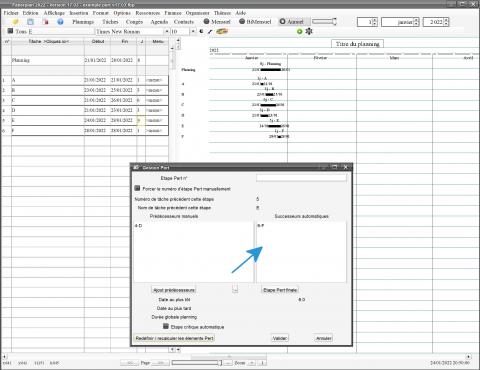
Task: Click the bold text formatting icon
Action: point(201,31)
